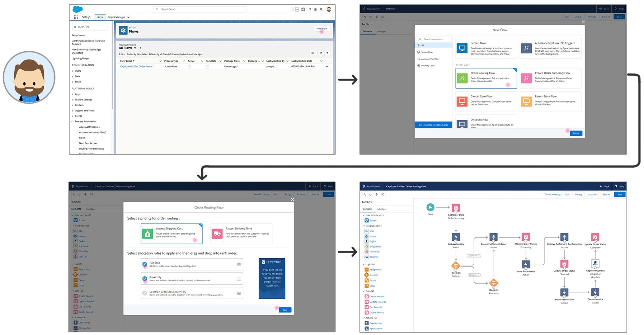Open Global Actions plus icon in Setup header
644x335 pixels.
point(303,9)
